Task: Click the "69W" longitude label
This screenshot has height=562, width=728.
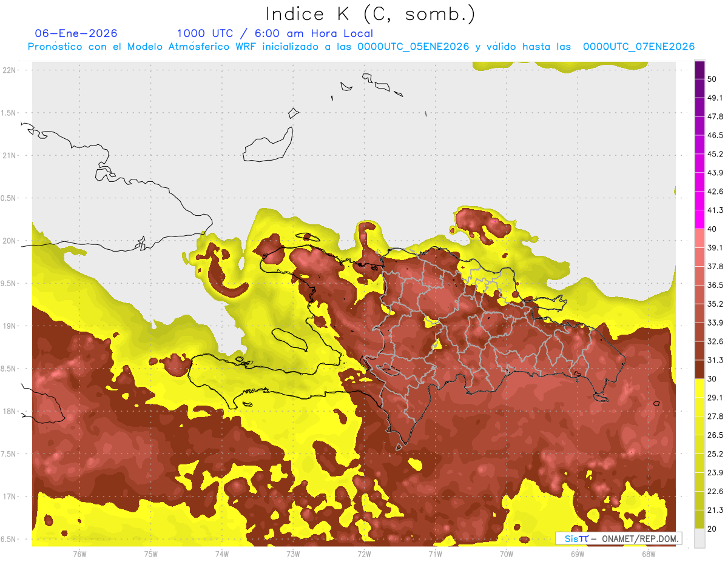Action: click(x=577, y=554)
